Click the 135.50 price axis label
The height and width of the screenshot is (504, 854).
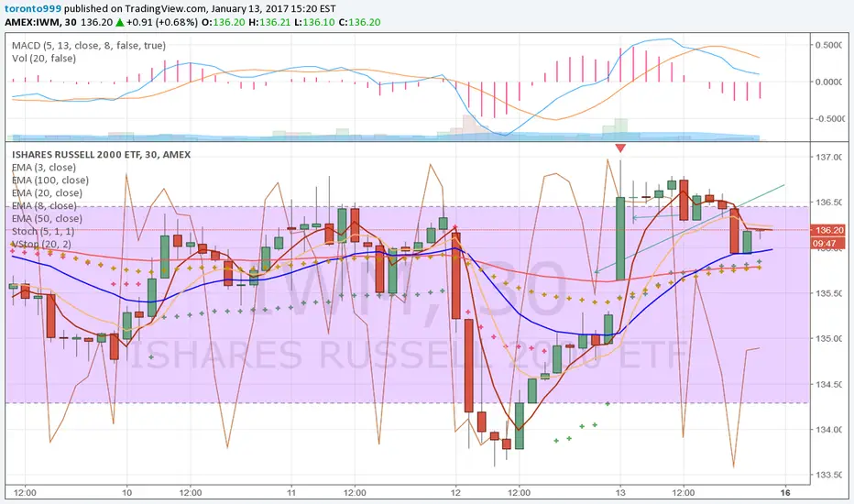(x=828, y=293)
